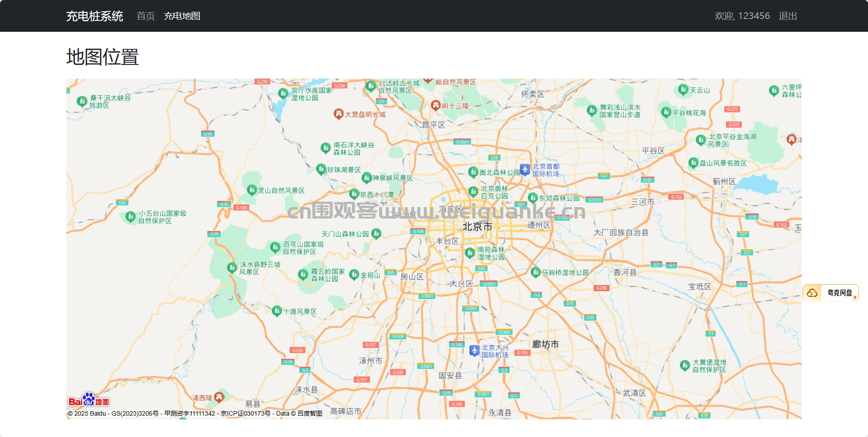Click the 香河县 label on map
This screenshot has width=868, height=437.
[x=625, y=272]
